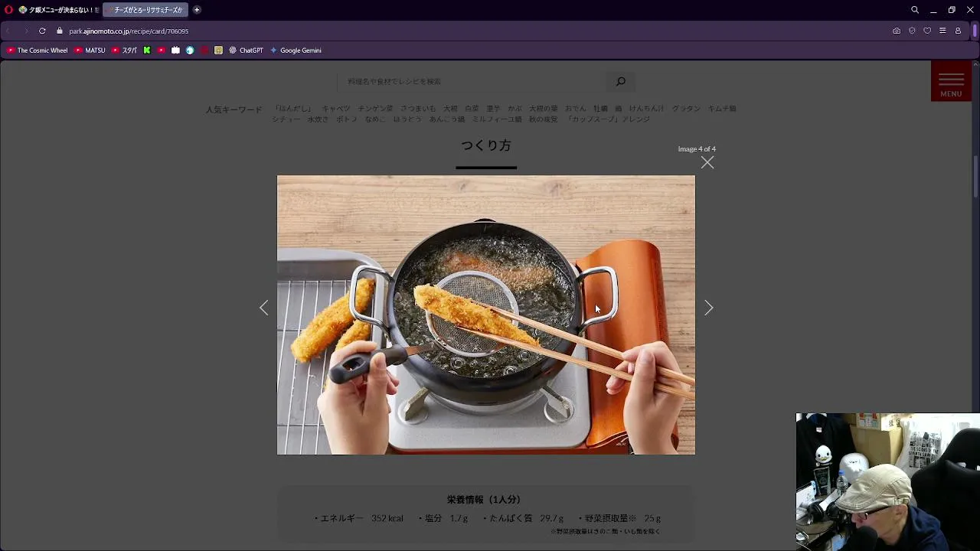
Task: Click the さつまいも keyword link
Action: tap(418, 109)
